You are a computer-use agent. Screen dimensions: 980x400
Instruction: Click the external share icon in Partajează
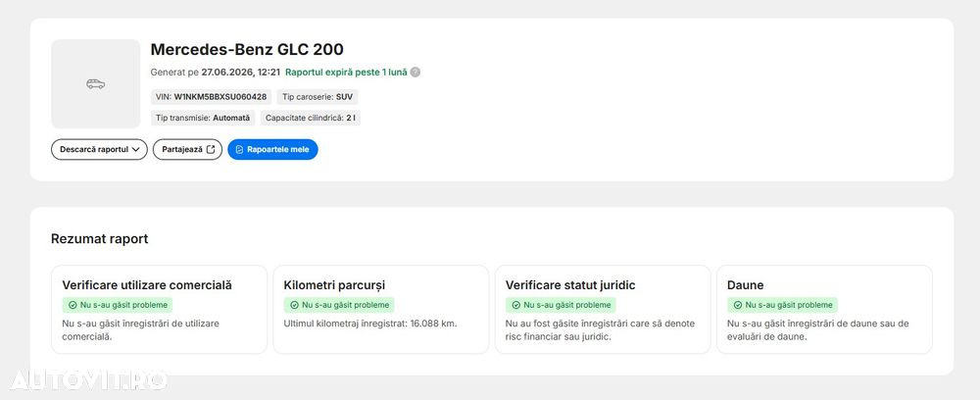click(x=211, y=149)
